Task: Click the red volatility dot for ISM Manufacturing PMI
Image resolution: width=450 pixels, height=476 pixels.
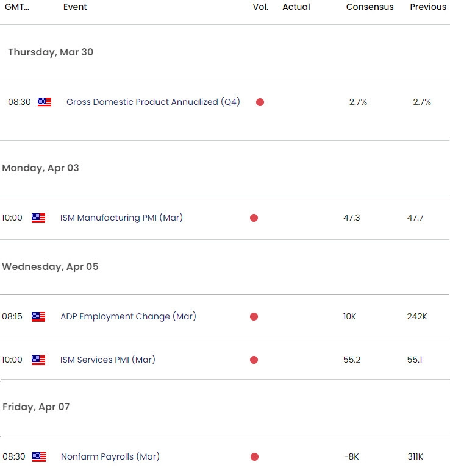Action: (254, 218)
